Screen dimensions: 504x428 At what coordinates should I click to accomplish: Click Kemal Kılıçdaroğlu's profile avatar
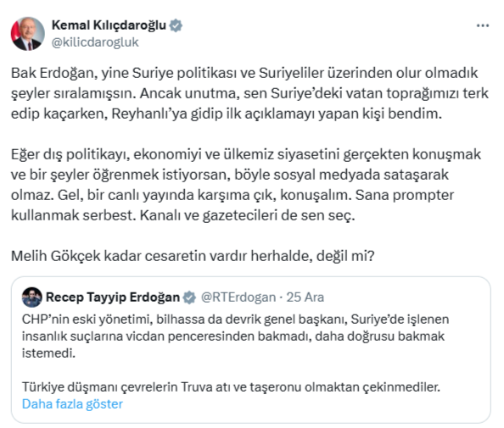(28, 34)
